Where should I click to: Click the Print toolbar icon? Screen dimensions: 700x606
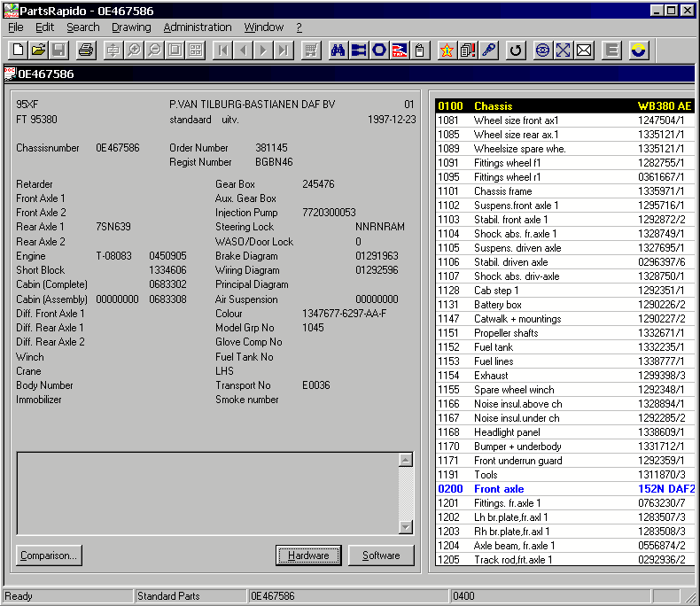click(86, 50)
